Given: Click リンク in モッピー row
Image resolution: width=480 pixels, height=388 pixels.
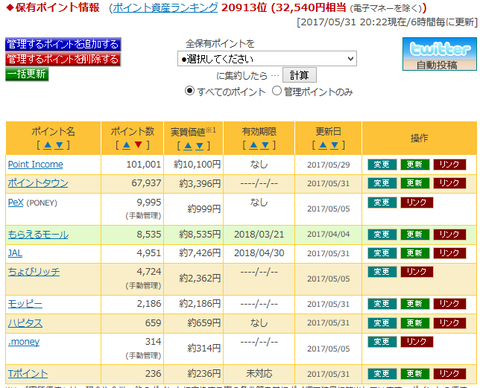Looking at the screenshot, I should point(449,304).
